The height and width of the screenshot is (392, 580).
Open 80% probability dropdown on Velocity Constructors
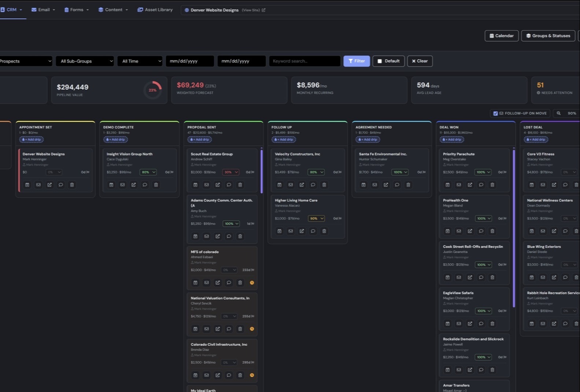[x=316, y=172]
